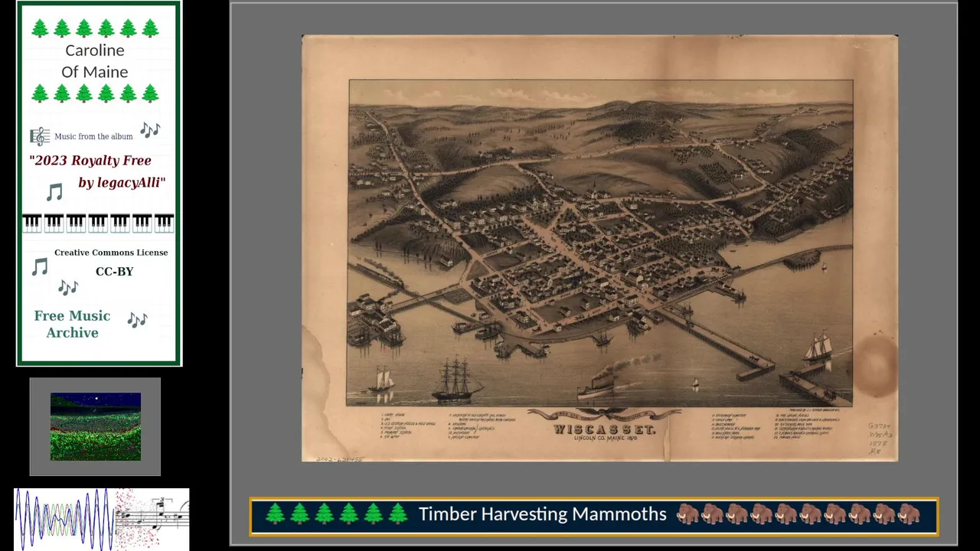Screen dimensions: 980x551
Task: Click the pine tree row below "Of Maine"
Action: (95, 93)
